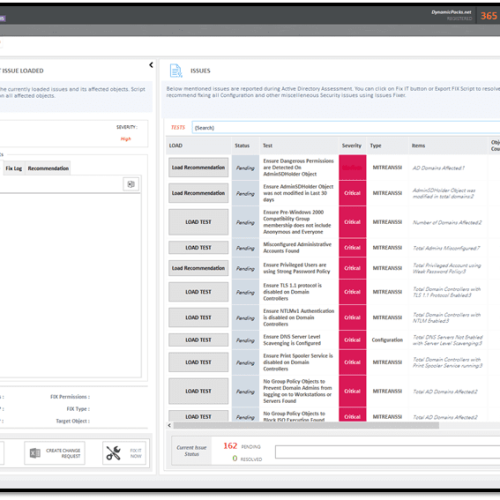
Task: Click the Critical severity cell for TLS 1.1 row
Action: click(352, 292)
